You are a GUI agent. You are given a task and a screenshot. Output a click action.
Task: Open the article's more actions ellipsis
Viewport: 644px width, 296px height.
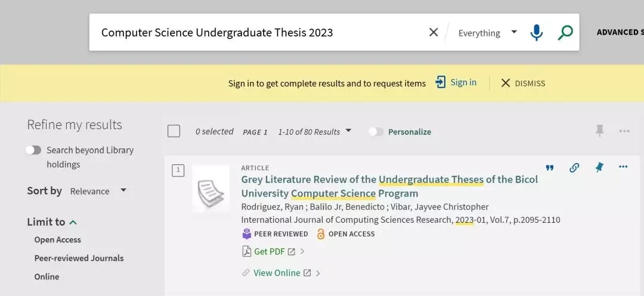(623, 167)
